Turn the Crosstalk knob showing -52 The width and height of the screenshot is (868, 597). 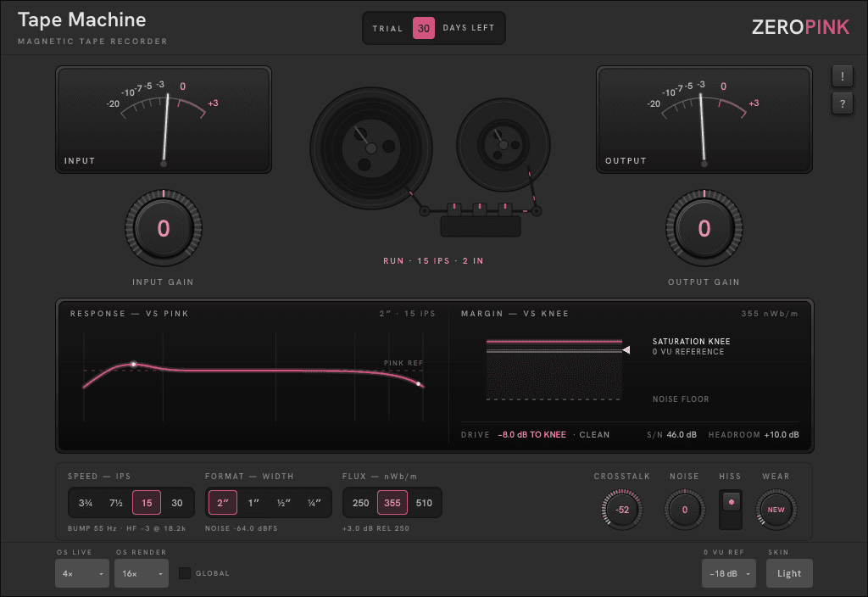tap(622, 510)
